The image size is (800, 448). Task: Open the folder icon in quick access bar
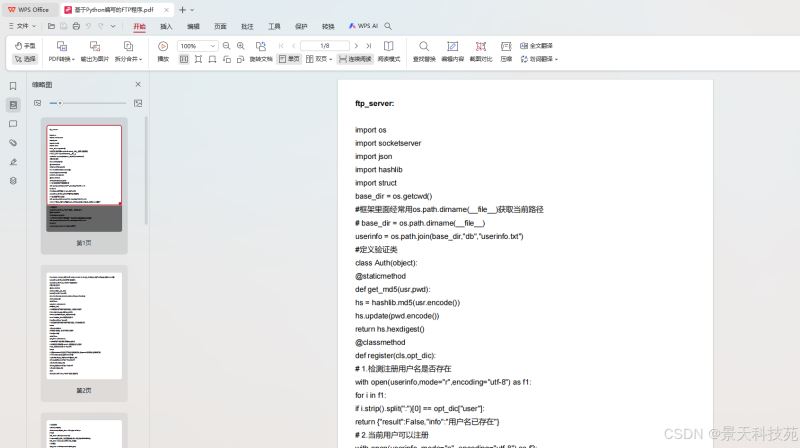click(x=51, y=26)
